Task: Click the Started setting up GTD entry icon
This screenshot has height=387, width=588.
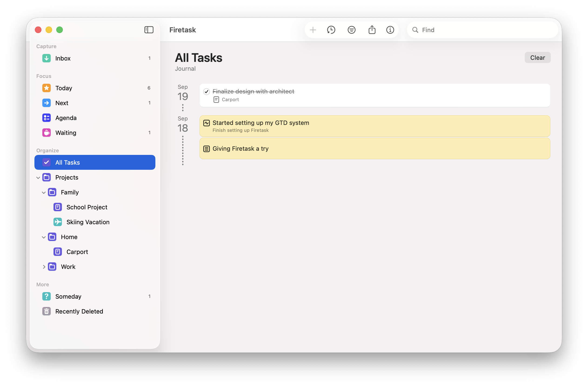Action: (x=207, y=123)
